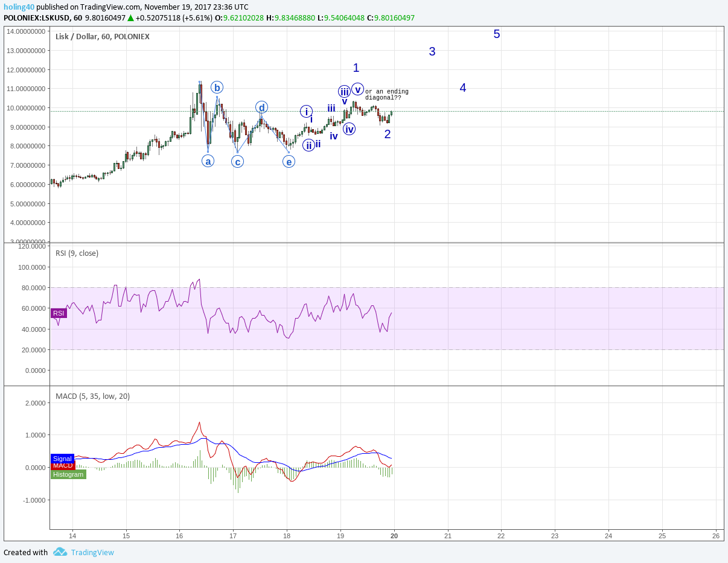728x563 pixels.
Task: Select the 'RSI (9, close)' indicator title
Action: 77,253
